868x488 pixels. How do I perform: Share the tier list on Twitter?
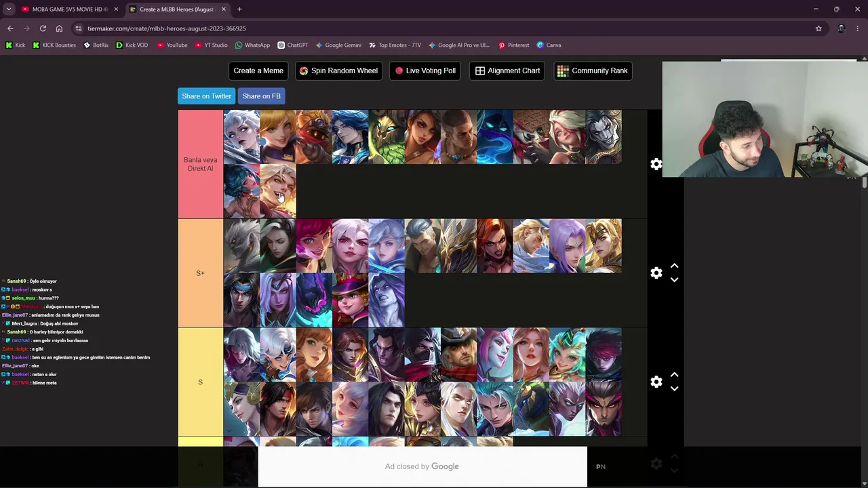tap(206, 96)
